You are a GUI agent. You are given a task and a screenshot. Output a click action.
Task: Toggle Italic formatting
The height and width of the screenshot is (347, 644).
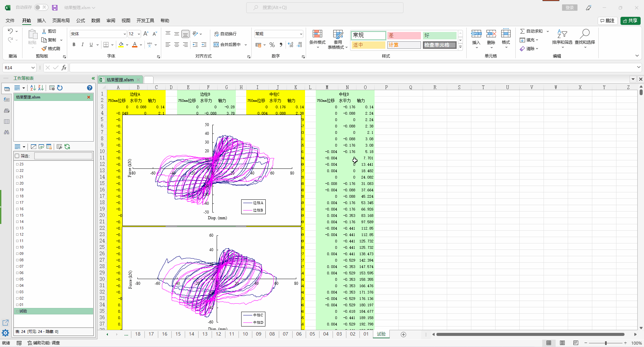82,45
